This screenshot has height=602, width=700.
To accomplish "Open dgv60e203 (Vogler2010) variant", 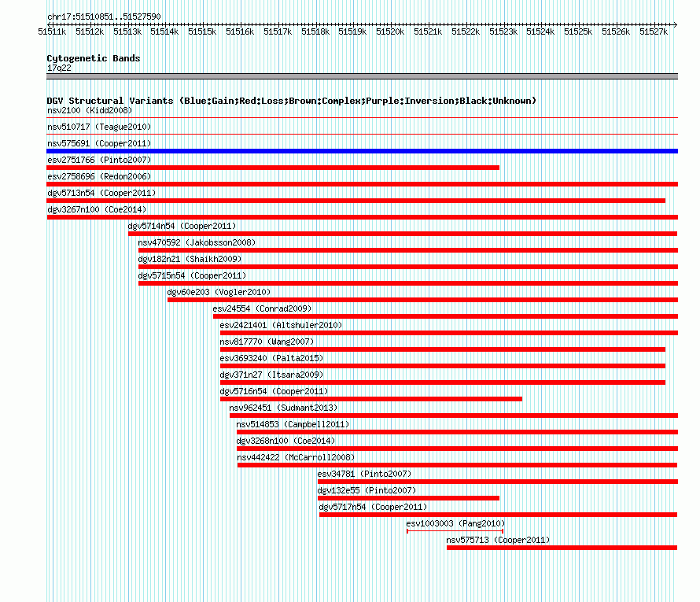I will coord(219,292).
